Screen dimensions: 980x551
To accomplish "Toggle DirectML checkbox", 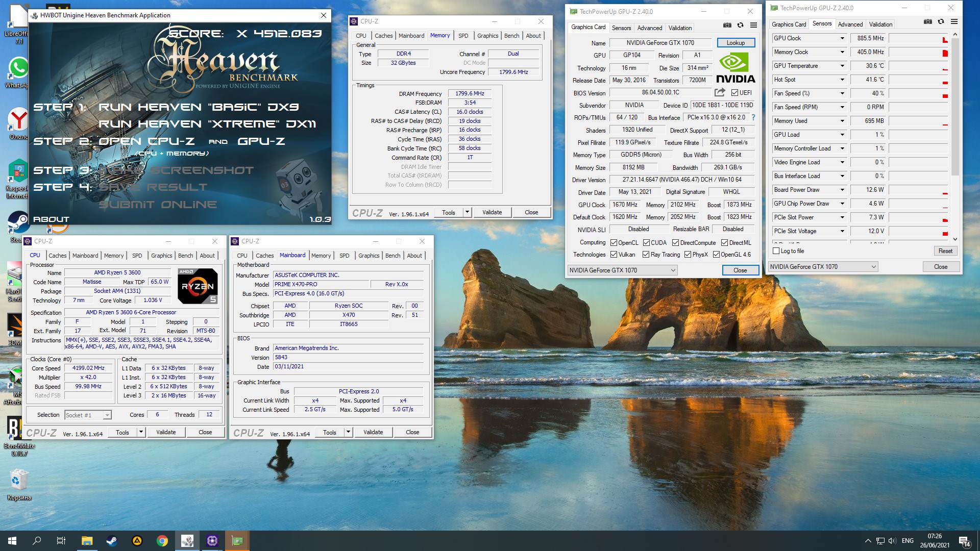I will (724, 243).
